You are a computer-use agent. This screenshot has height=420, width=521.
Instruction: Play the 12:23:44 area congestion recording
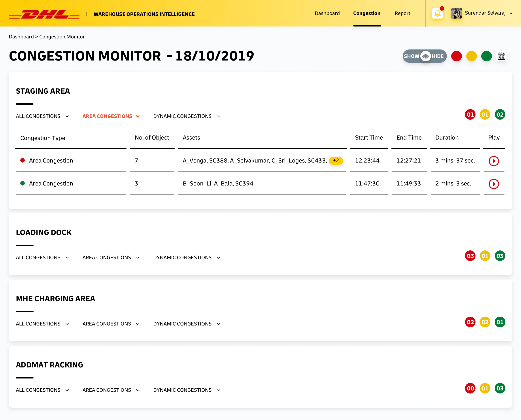(x=494, y=161)
